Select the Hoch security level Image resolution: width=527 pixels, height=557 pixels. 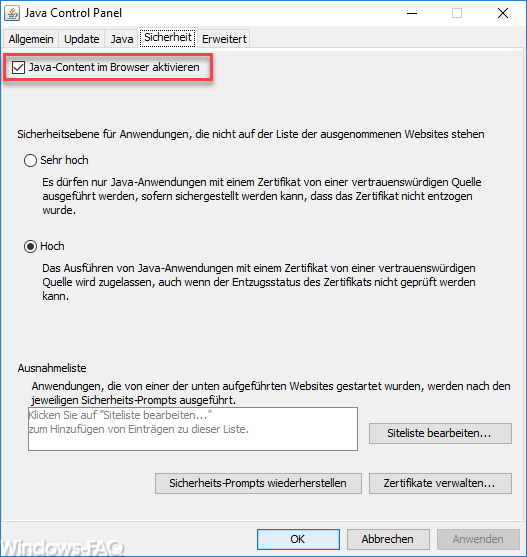tap(30, 247)
